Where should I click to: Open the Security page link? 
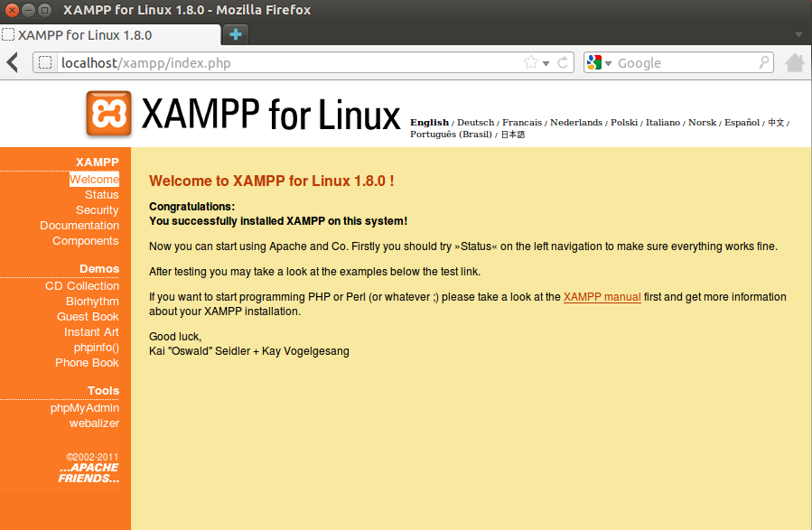coord(98,210)
